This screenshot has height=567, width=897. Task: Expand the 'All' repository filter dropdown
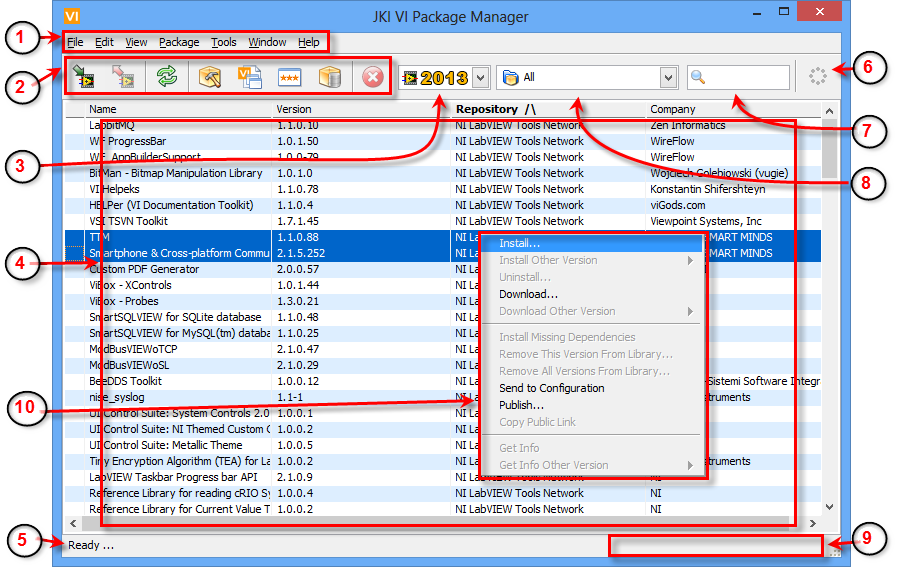(668, 78)
